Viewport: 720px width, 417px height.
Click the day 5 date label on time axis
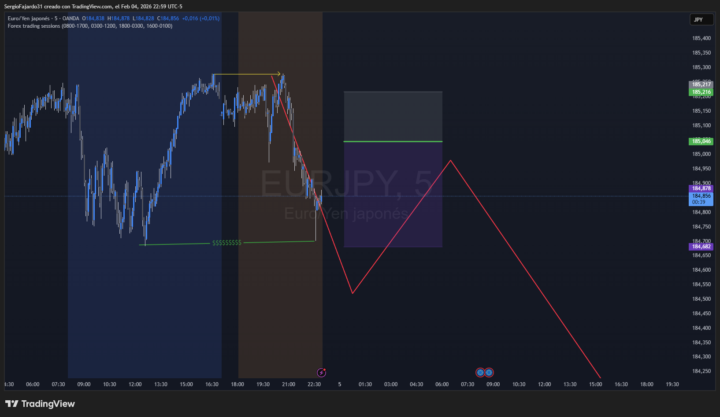point(340,384)
